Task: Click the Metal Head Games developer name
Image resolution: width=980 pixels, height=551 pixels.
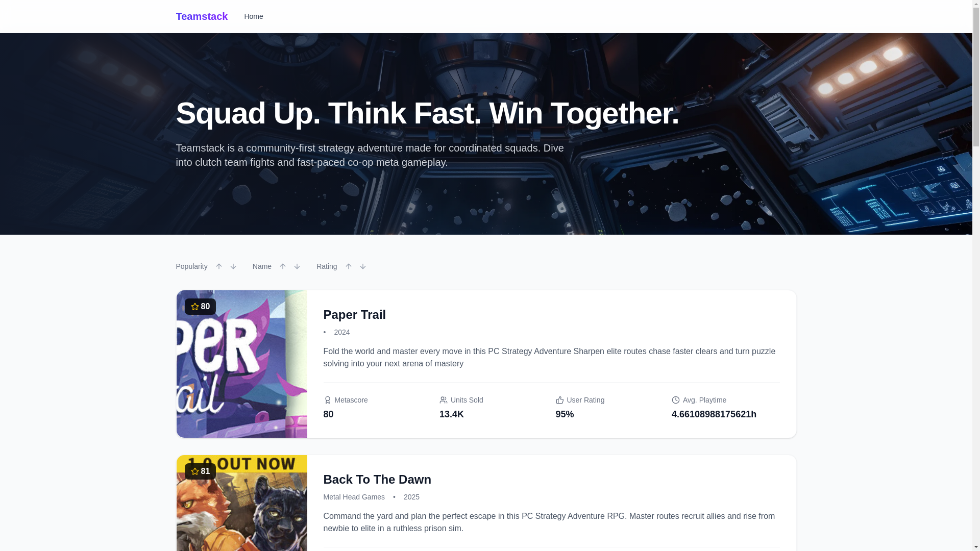Action: [354, 497]
